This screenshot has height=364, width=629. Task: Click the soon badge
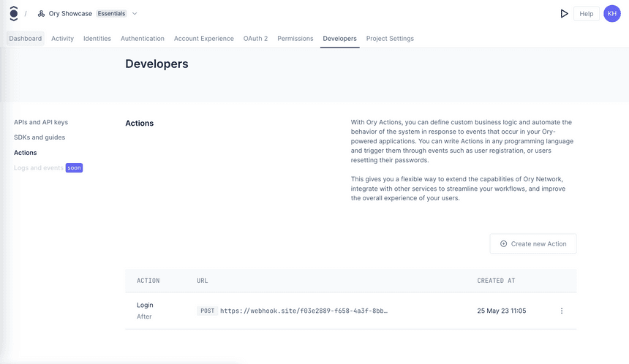74,168
